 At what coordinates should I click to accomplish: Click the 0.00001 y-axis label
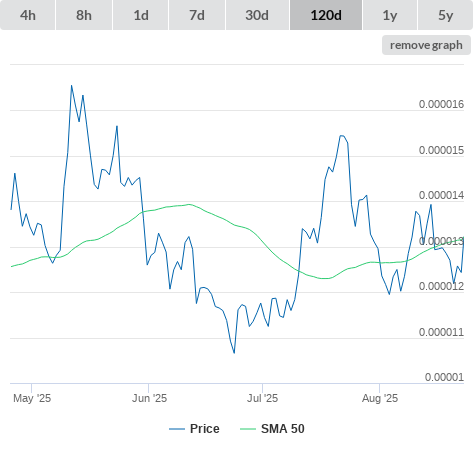point(444,377)
